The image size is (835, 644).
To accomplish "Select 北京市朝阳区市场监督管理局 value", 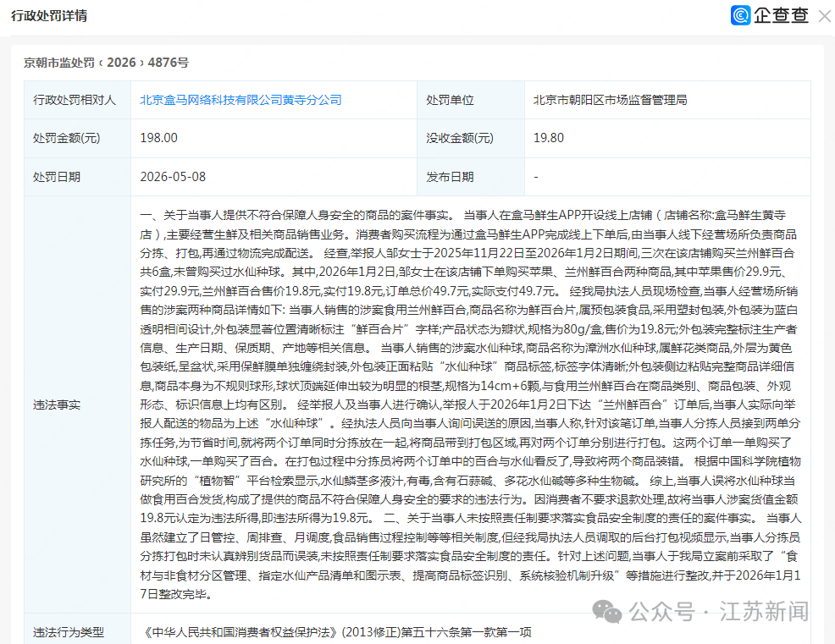I will [611, 100].
